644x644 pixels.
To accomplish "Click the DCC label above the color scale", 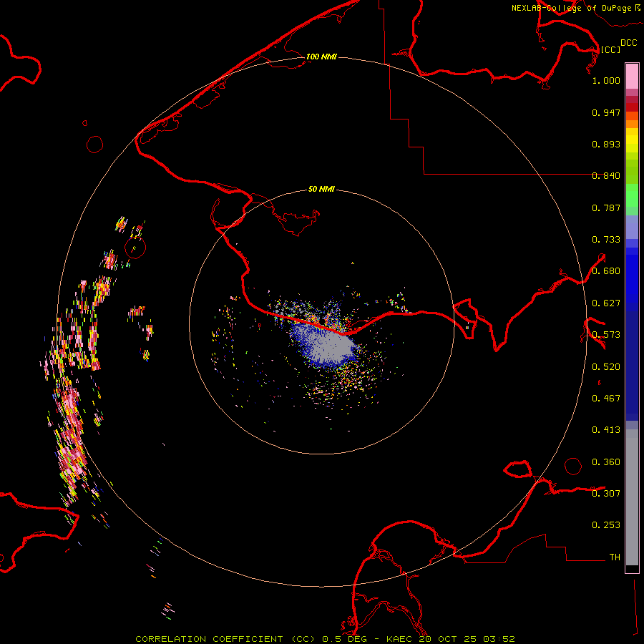I will click(x=629, y=43).
